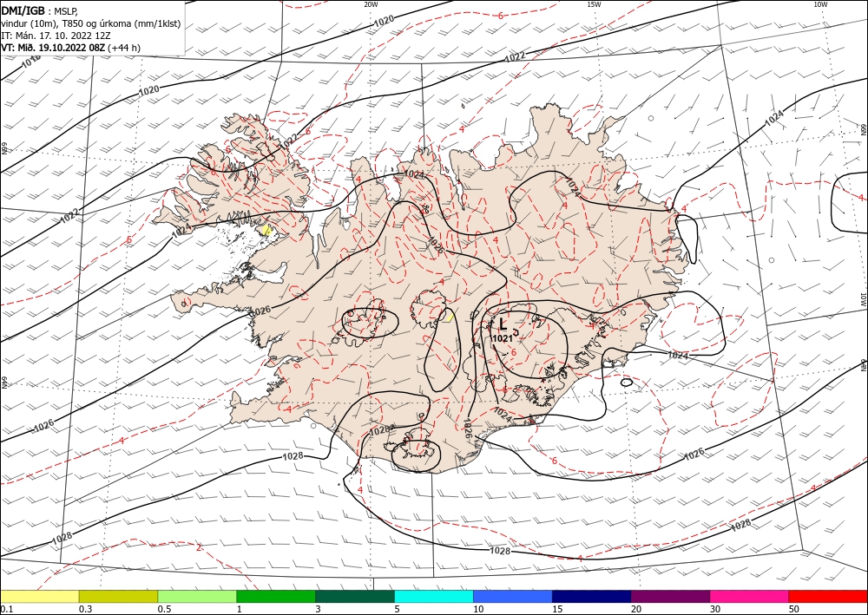Image resolution: width=868 pixels, height=615 pixels.
Task: Select the pink 30–50 legend swatch
Action: pos(750,596)
